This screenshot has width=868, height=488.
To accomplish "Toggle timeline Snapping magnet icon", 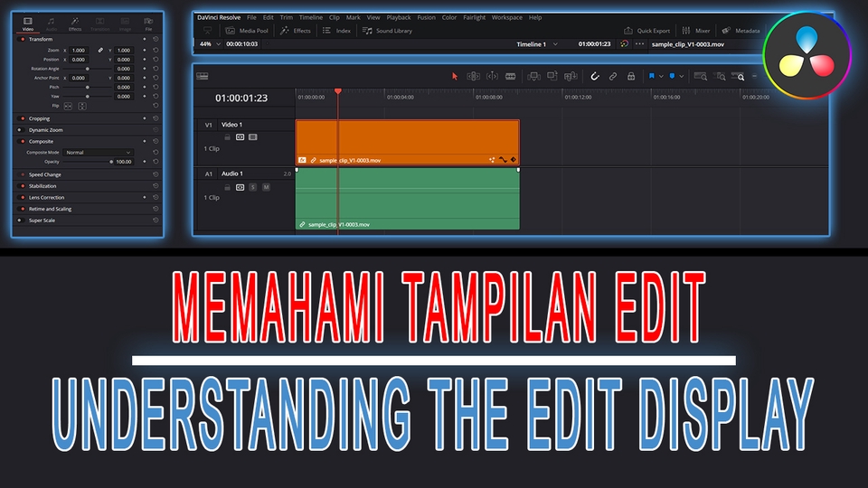I will pos(595,76).
